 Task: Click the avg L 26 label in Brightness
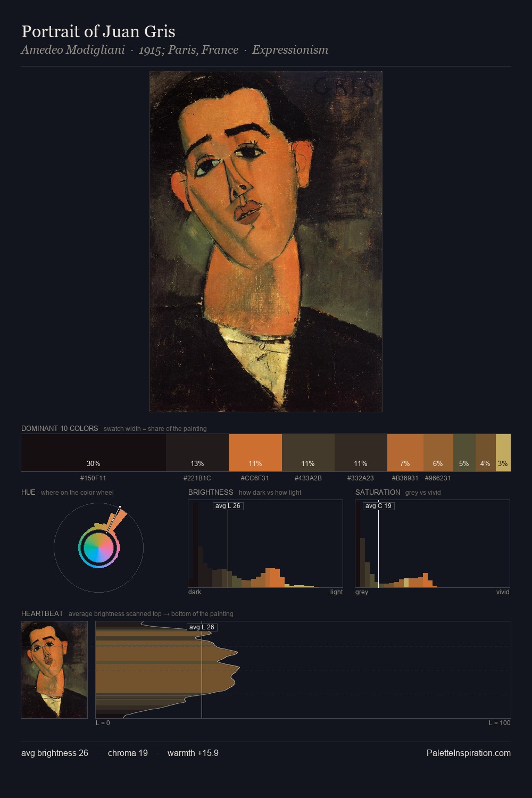[228, 506]
